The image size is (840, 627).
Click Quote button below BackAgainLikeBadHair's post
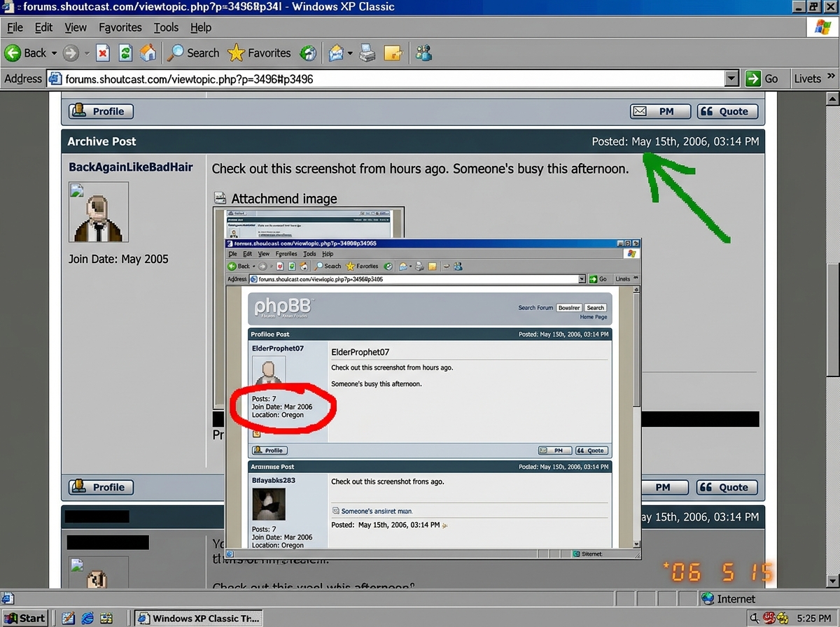pyautogui.click(x=727, y=487)
